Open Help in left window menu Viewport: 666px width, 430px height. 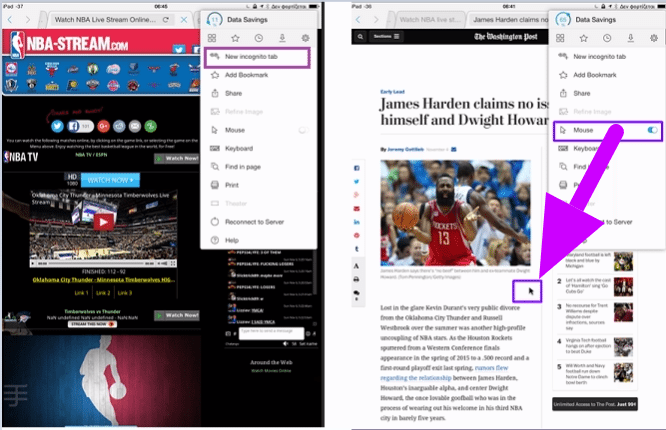pyautogui.click(x=257, y=240)
